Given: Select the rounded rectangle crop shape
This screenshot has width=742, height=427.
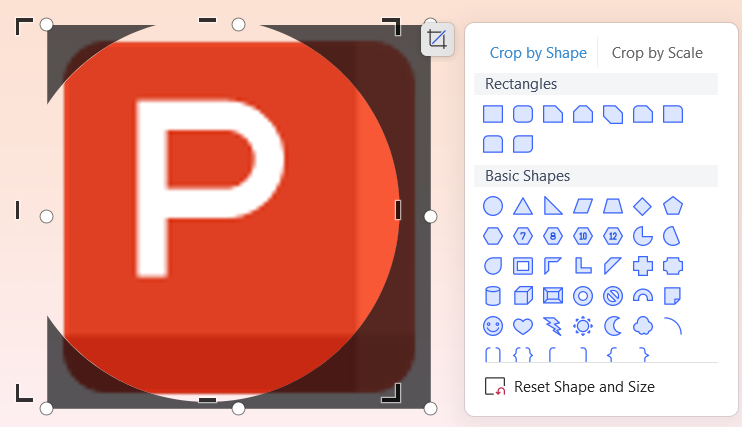Looking at the screenshot, I should [x=523, y=114].
